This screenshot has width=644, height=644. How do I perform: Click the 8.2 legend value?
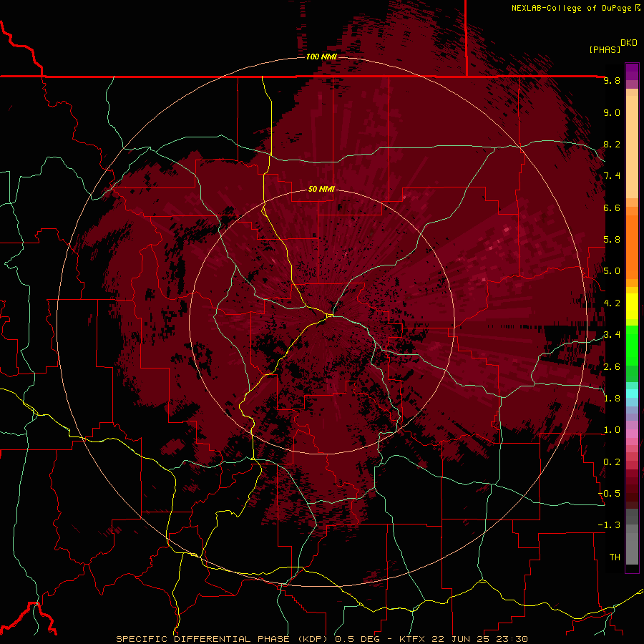[612, 144]
